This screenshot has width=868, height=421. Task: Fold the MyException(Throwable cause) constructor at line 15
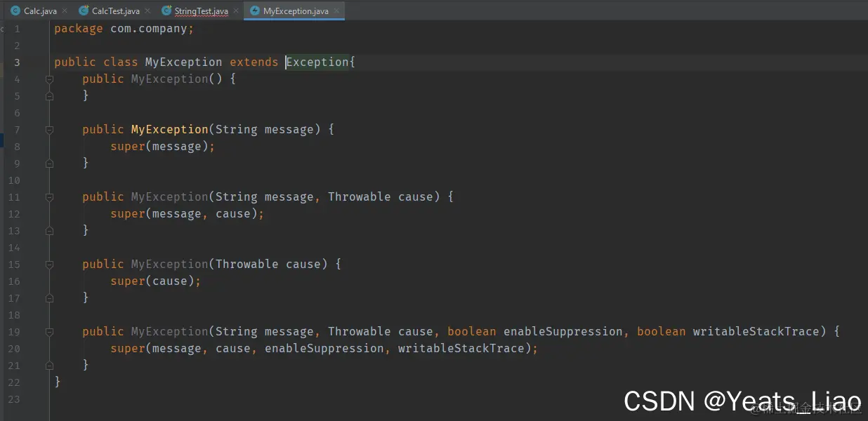[49, 265]
